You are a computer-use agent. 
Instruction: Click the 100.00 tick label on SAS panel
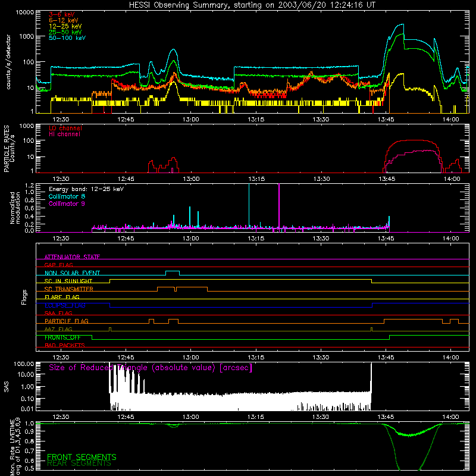(x=24, y=364)
